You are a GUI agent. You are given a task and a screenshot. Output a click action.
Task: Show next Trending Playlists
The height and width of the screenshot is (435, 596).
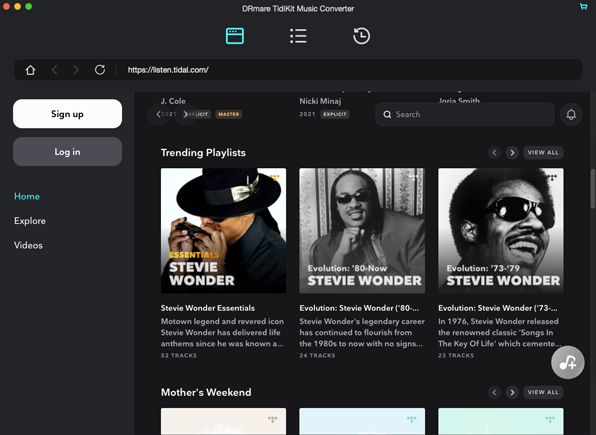click(x=512, y=153)
